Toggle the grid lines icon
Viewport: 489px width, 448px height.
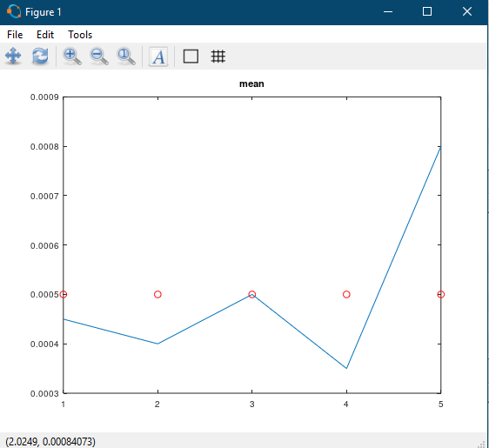pyautogui.click(x=218, y=57)
